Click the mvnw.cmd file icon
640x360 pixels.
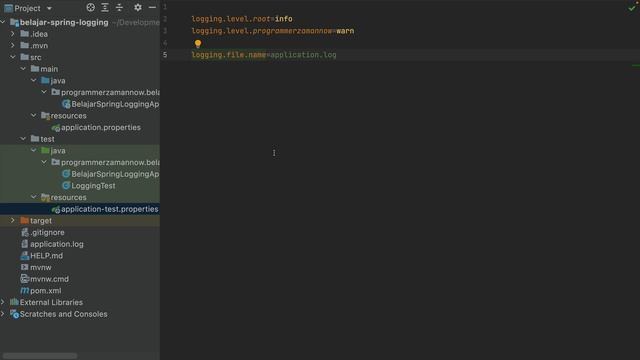click(x=24, y=279)
